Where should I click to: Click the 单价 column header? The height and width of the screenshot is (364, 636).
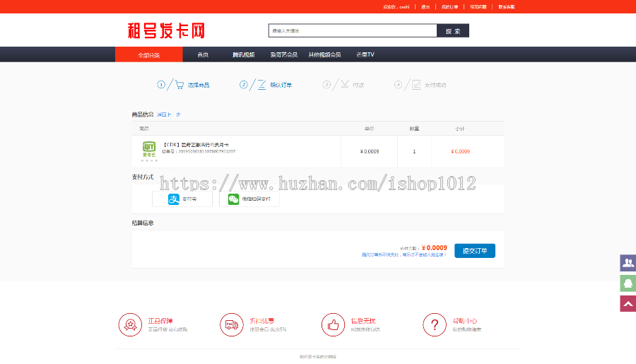tap(369, 129)
